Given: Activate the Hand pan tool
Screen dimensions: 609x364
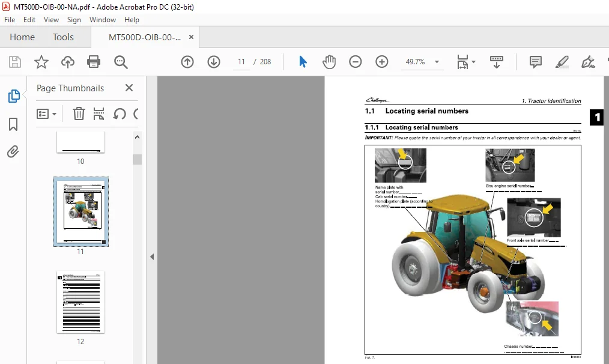Looking at the screenshot, I should [329, 62].
